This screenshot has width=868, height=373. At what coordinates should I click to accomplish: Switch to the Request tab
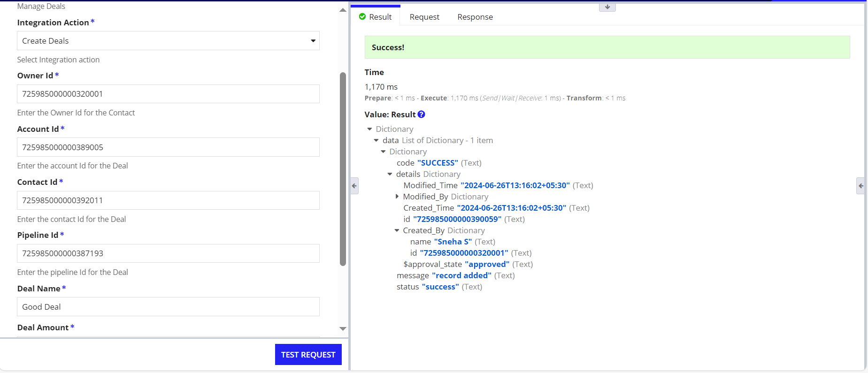pyautogui.click(x=424, y=17)
